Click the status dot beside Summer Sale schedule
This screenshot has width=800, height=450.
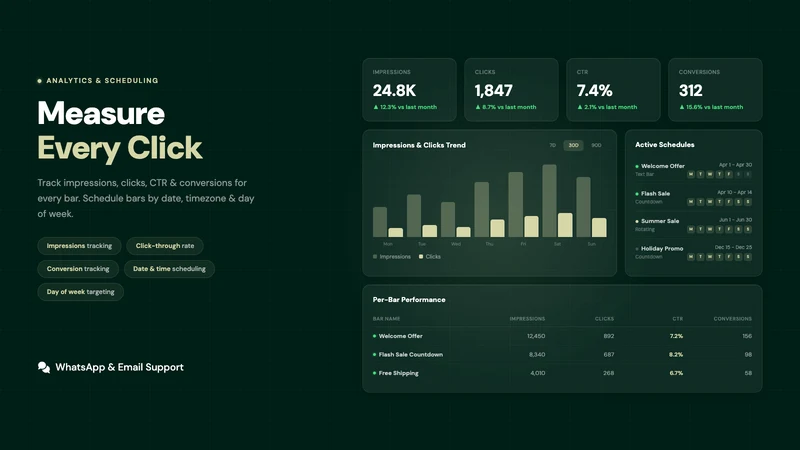637,221
